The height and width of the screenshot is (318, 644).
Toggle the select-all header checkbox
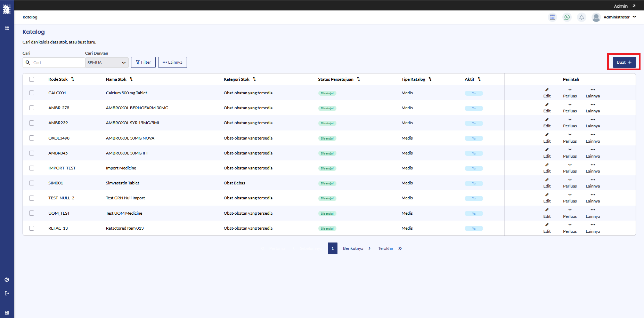pyautogui.click(x=32, y=79)
